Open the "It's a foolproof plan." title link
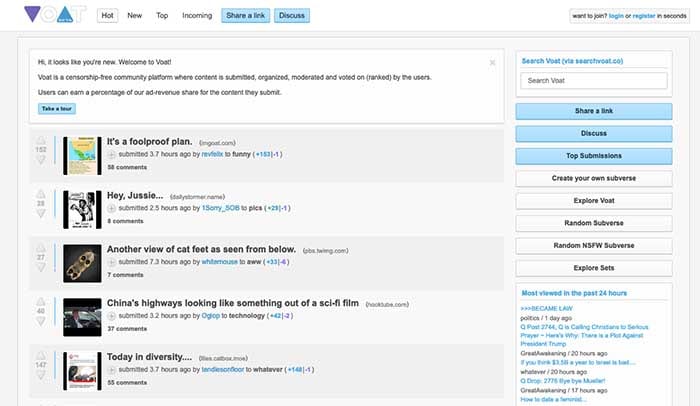The height and width of the screenshot is (406, 700). [150, 142]
